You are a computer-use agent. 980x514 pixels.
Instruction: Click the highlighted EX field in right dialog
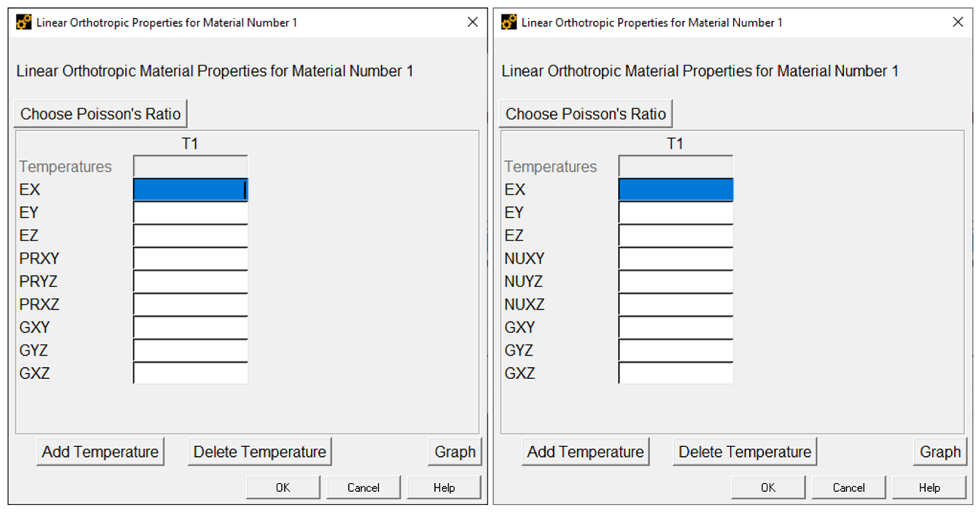pos(676,189)
